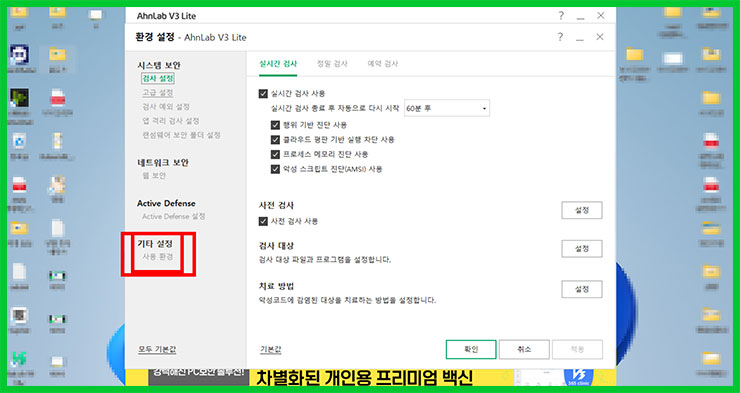Click the 설정 button for 사전 검사
The width and height of the screenshot is (740, 393).
click(581, 210)
